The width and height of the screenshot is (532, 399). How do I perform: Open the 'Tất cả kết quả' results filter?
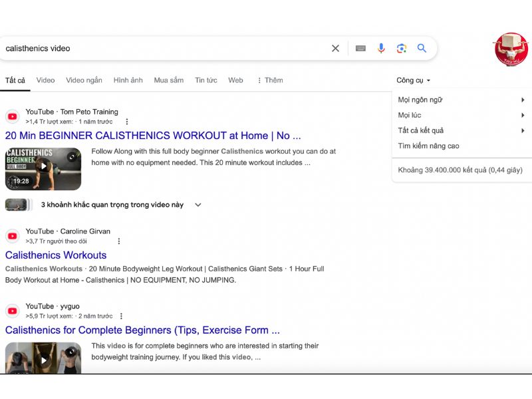tap(462, 130)
